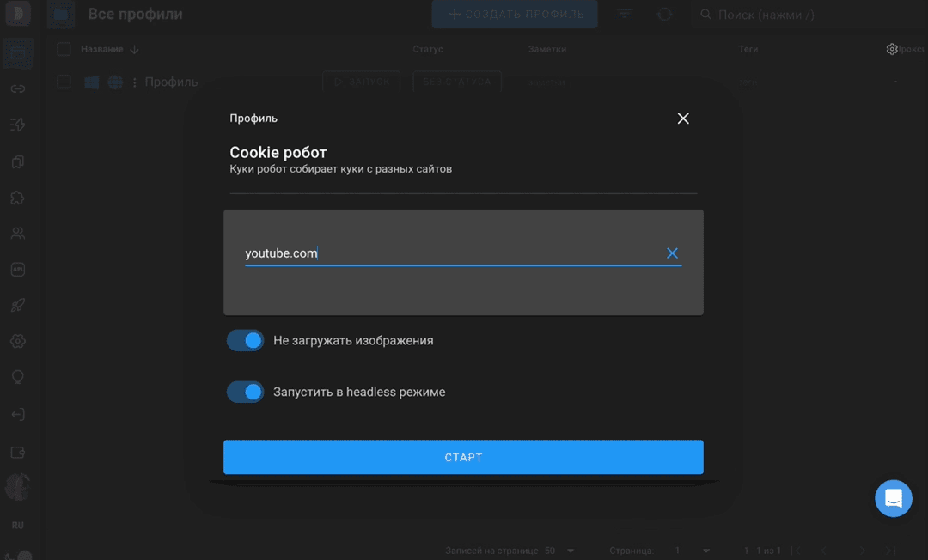Toggle the 'Не загружать изображения' switch
This screenshot has width=928, height=560.
(245, 341)
